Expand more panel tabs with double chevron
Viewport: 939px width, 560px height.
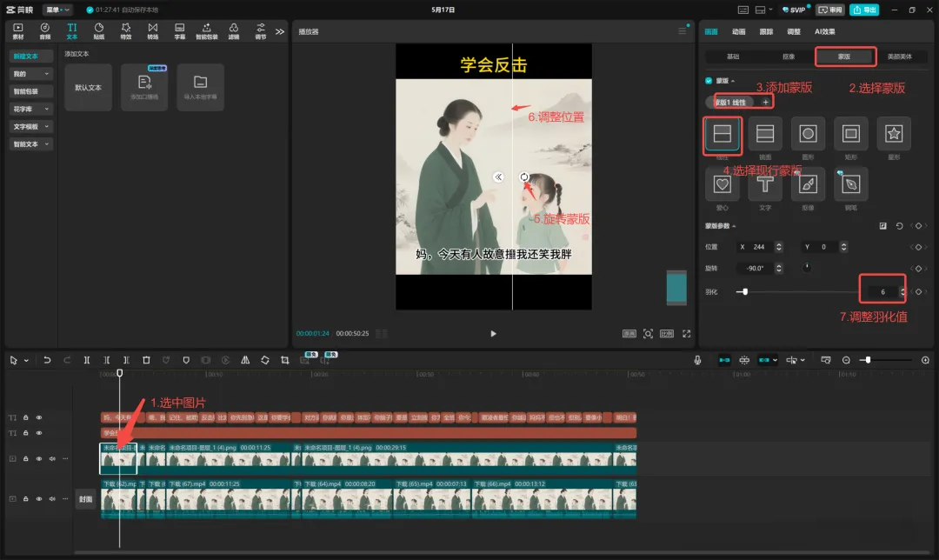pos(280,31)
